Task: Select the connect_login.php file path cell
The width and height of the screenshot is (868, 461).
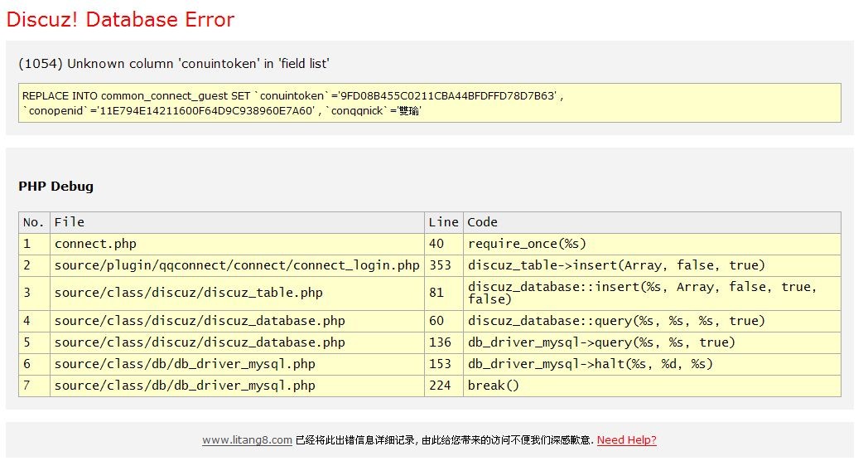Action: point(237,265)
